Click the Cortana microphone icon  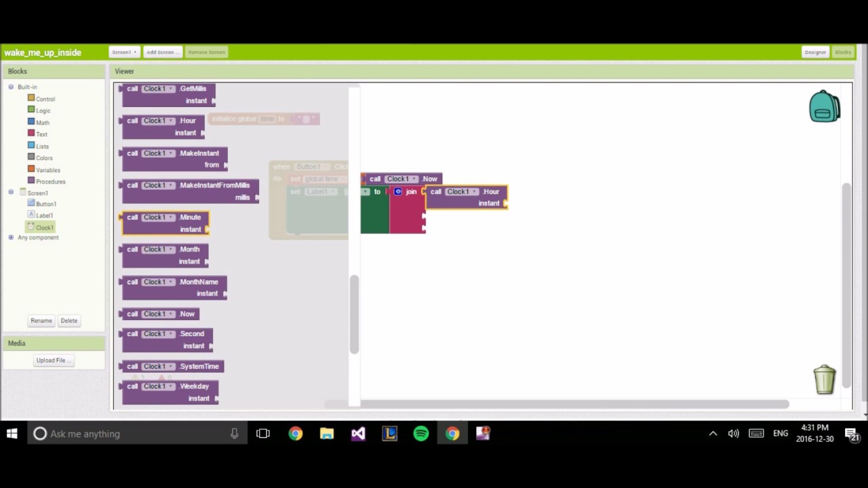click(234, 434)
